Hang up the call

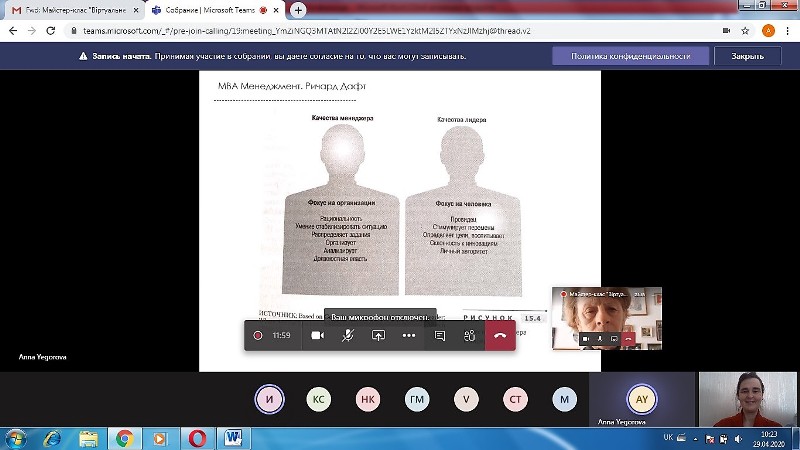(x=500, y=336)
